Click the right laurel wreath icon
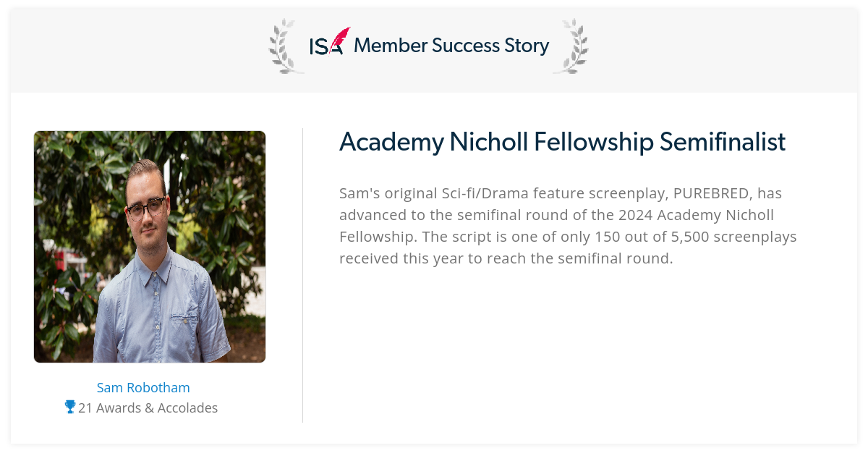Screen dimensions: 868x456 (x=571, y=46)
